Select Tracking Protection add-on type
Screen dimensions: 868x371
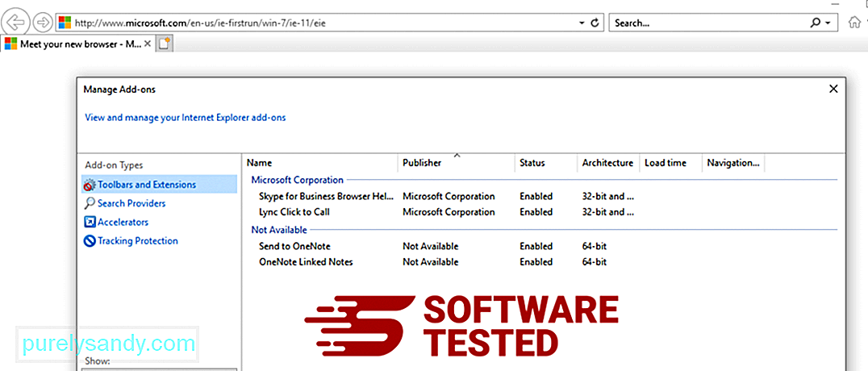138,241
